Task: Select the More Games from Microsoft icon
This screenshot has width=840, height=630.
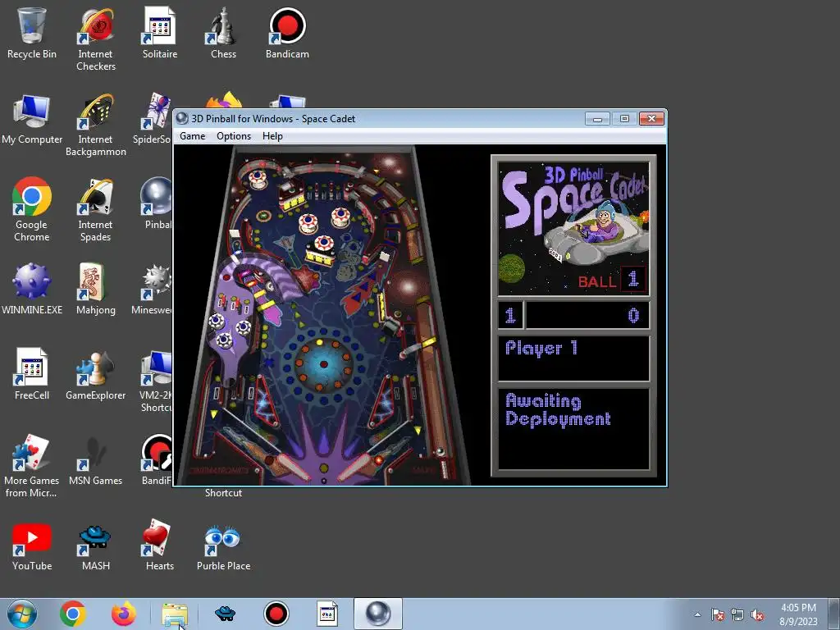Action: (32, 466)
